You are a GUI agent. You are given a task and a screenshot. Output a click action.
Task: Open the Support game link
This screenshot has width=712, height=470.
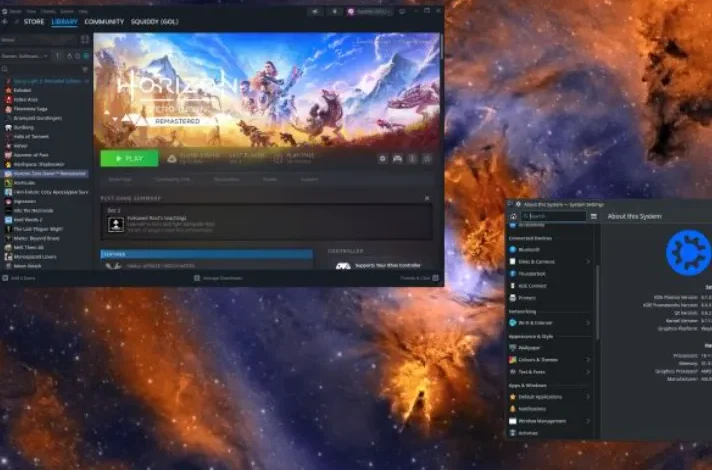[309, 179]
